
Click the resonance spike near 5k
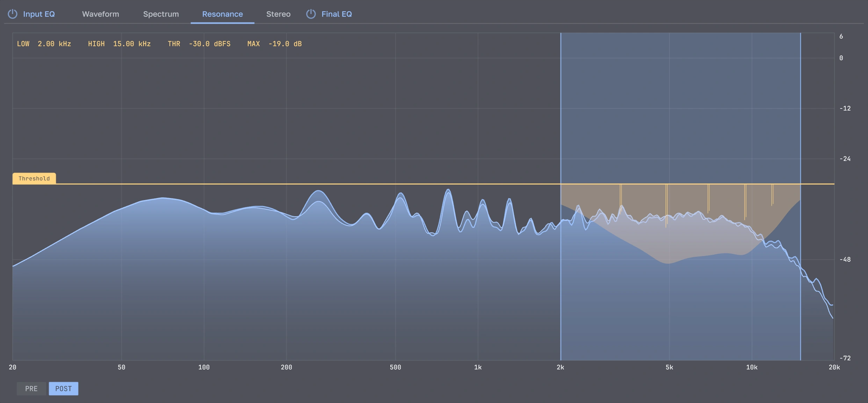pos(666,206)
